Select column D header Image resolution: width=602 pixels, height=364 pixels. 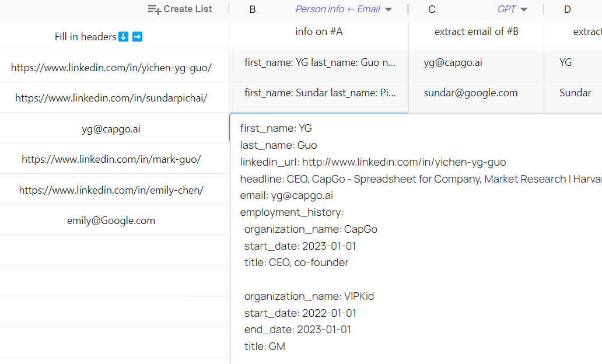point(568,9)
